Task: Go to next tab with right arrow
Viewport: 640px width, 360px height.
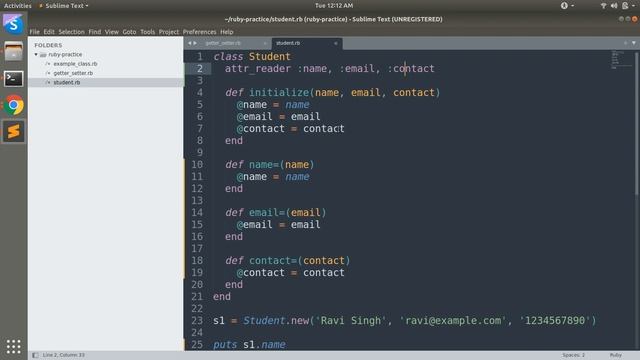Action: coord(195,43)
